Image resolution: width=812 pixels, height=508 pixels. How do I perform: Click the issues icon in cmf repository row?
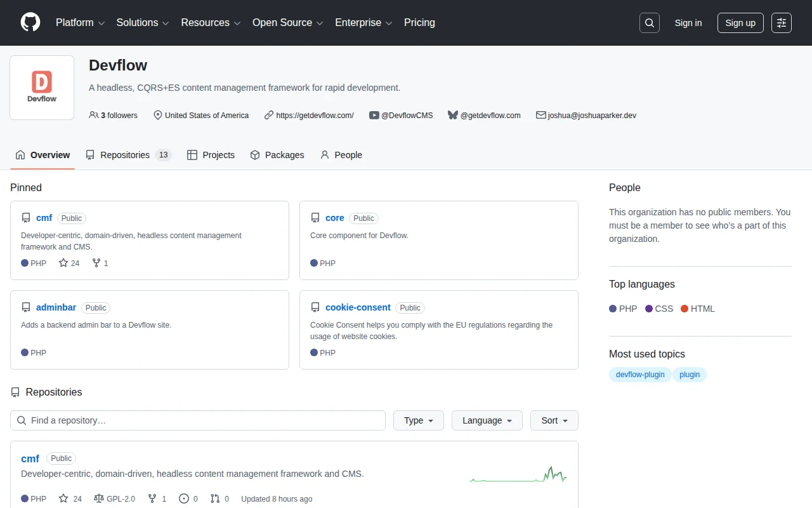tap(184, 499)
